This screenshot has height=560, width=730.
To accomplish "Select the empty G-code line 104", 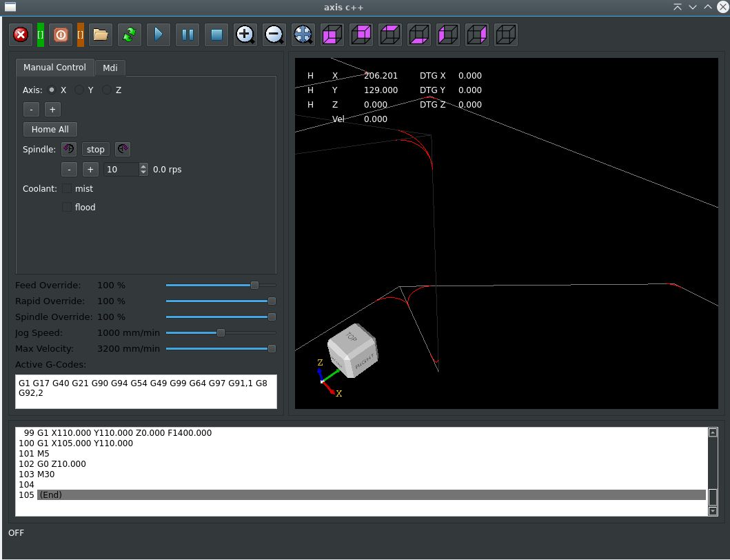I will (361, 485).
